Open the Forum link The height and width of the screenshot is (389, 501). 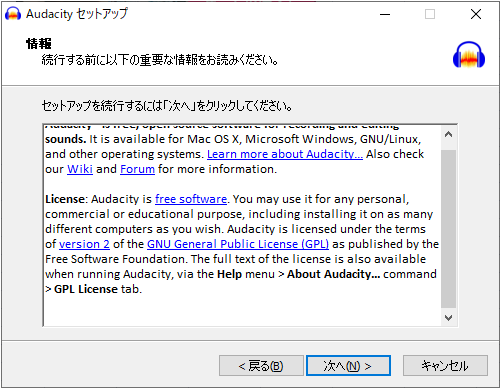click(x=137, y=169)
